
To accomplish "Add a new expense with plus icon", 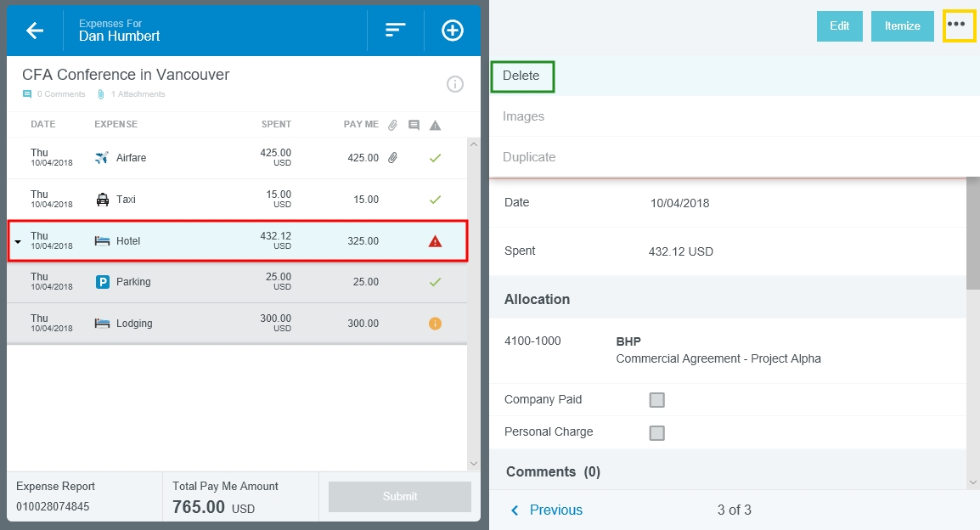I will (x=453, y=31).
